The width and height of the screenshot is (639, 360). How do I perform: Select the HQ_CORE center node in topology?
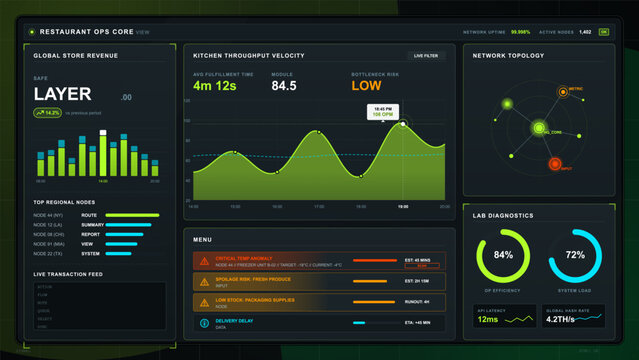(x=539, y=128)
